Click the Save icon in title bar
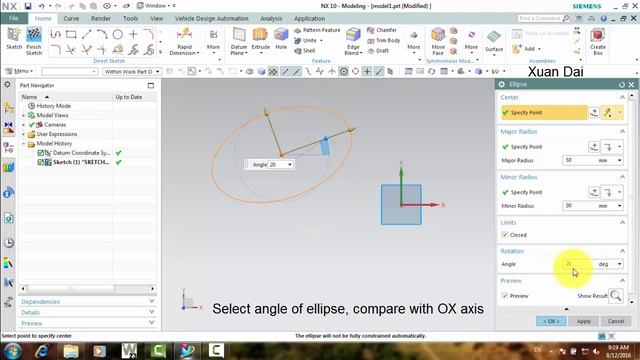Screen dimensions: 640x360 [28, 6]
